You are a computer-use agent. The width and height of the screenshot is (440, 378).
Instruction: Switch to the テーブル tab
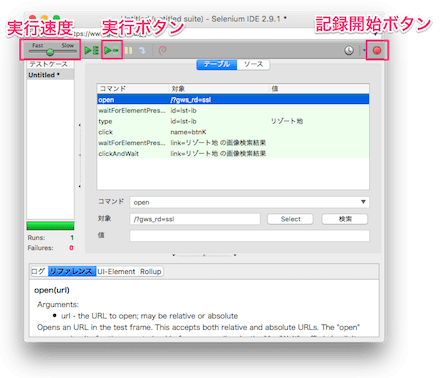(217, 64)
